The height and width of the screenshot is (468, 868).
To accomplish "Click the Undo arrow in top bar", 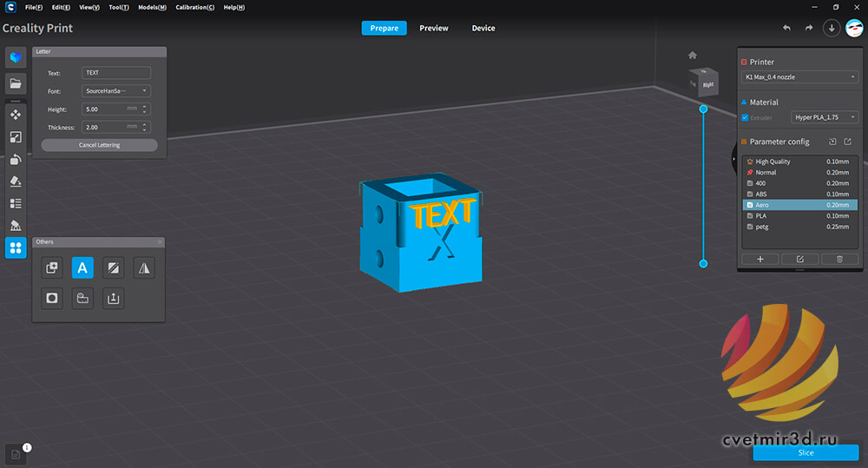I will 786,28.
